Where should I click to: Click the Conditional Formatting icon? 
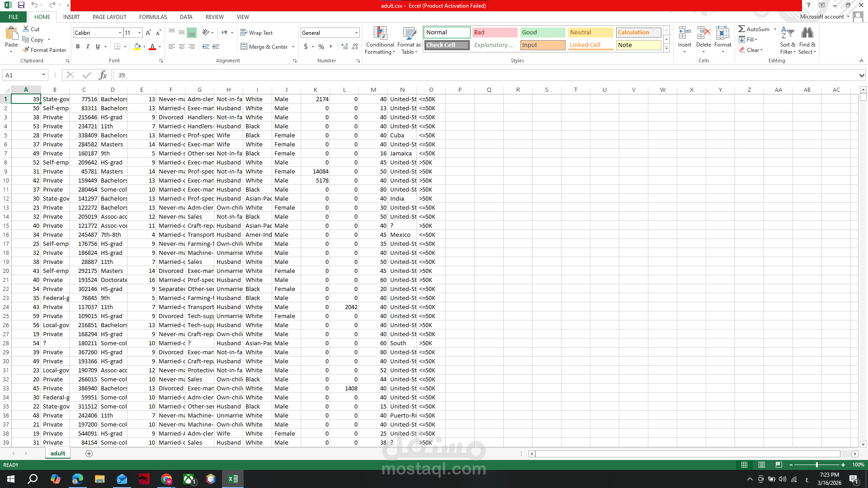click(x=380, y=34)
